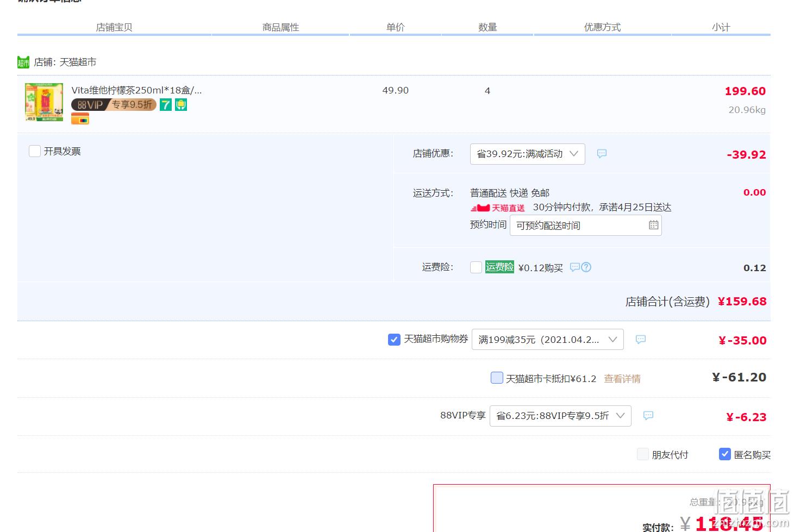
Task: Open the 天猫超市 store name link
Action: (77, 62)
